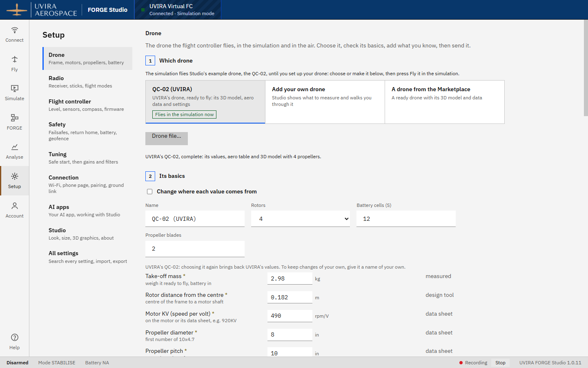Click the green connection status dot
The width and height of the screenshot is (588, 368).
[143, 10]
